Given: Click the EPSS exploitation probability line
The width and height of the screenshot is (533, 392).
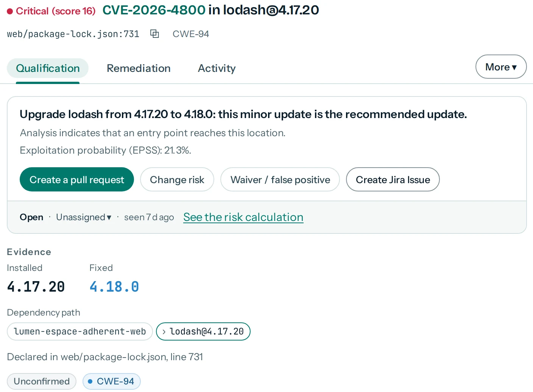Looking at the screenshot, I should [x=106, y=150].
